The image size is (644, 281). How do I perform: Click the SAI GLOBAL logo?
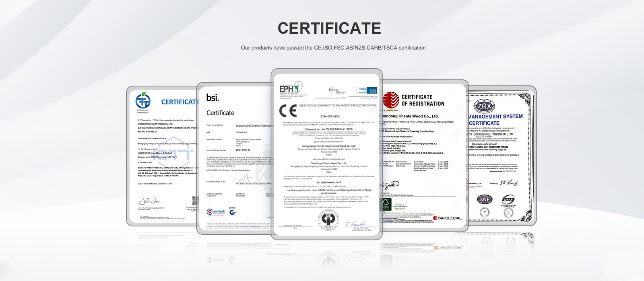(447, 218)
